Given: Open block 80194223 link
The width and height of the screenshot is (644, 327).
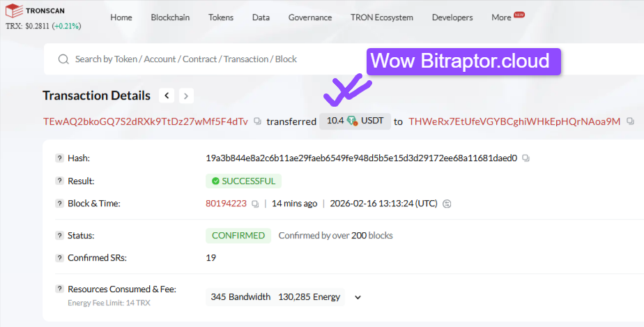Looking at the screenshot, I should point(227,204).
